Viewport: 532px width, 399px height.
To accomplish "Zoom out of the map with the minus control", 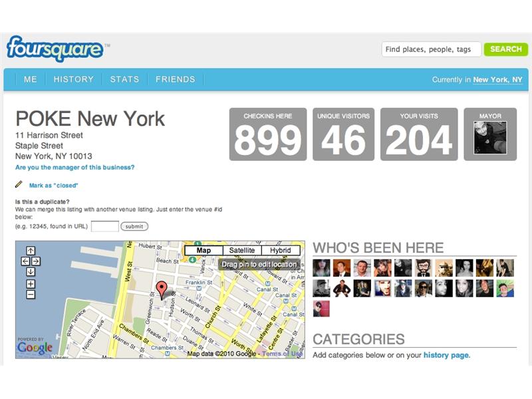I will [x=31, y=294].
